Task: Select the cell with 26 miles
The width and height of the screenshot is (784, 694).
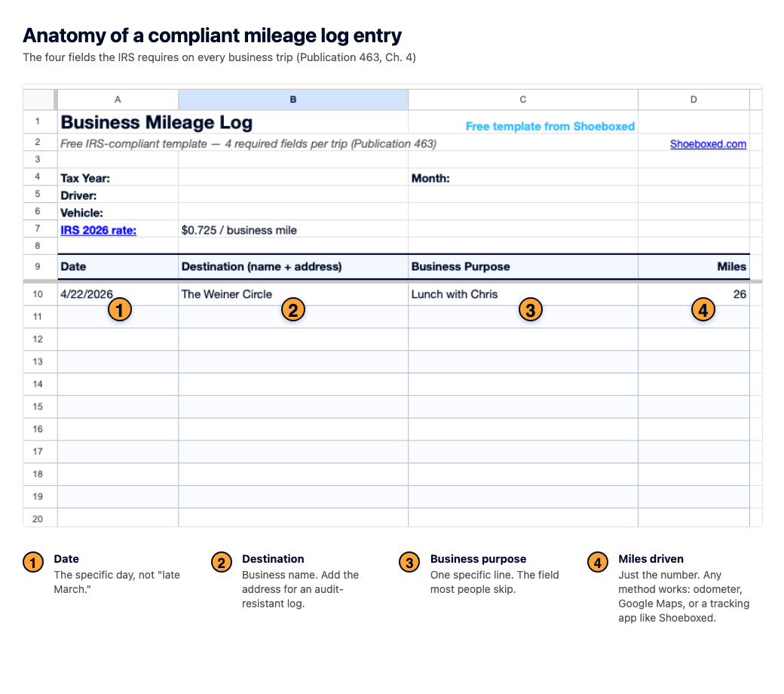Action: [x=694, y=294]
